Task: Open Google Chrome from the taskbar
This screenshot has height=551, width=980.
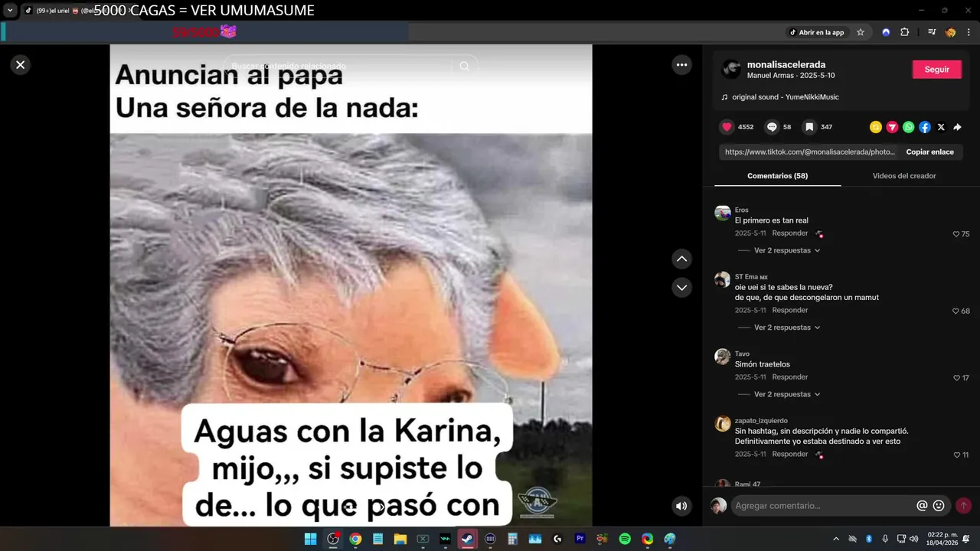Action: (x=355, y=539)
